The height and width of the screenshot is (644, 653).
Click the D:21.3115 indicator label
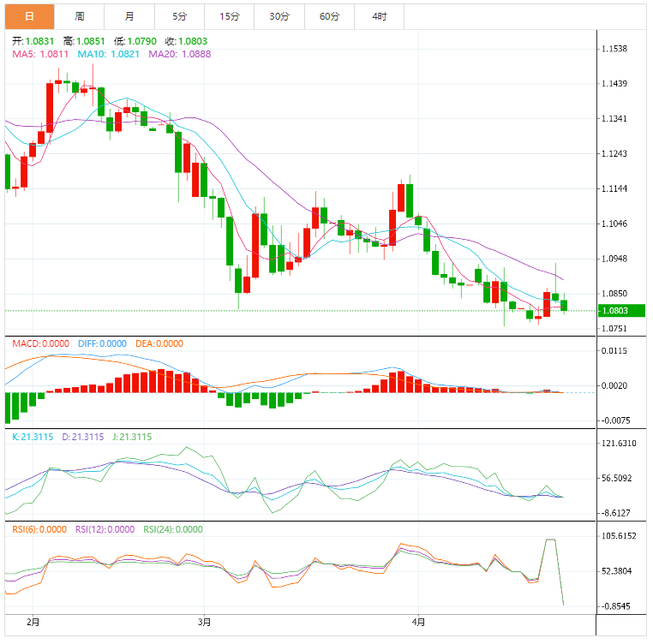click(x=83, y=437)
